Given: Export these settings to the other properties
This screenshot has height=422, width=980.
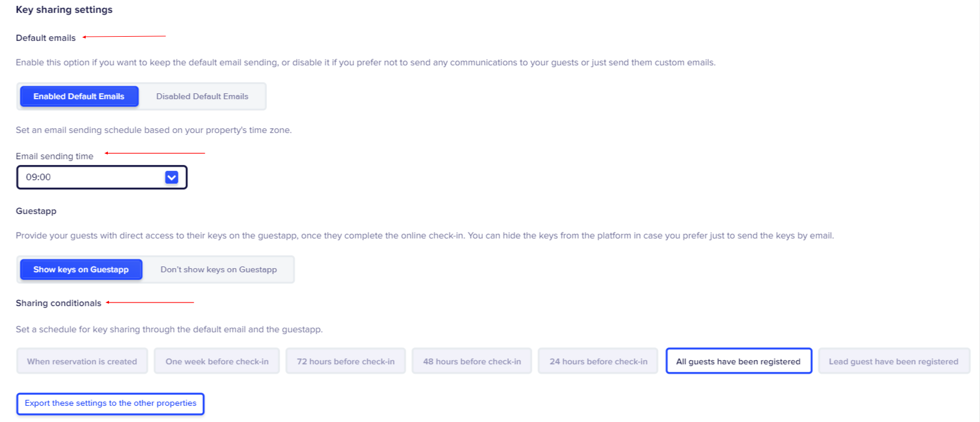Looking at the screenshot, I should tap(111, 403).
